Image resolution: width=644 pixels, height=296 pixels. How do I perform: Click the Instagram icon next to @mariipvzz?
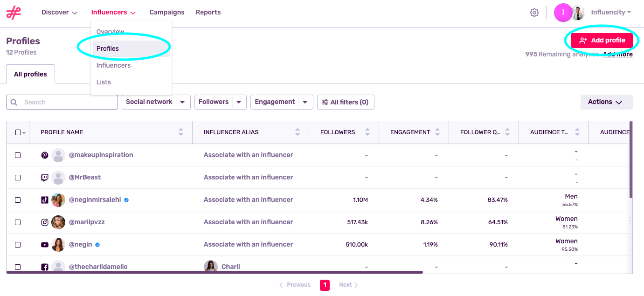(44, 222)
